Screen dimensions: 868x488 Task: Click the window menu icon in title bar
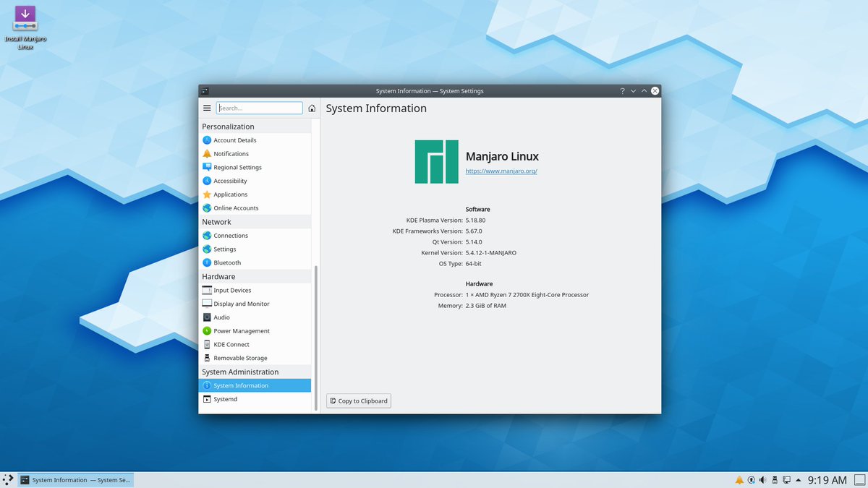205,91
